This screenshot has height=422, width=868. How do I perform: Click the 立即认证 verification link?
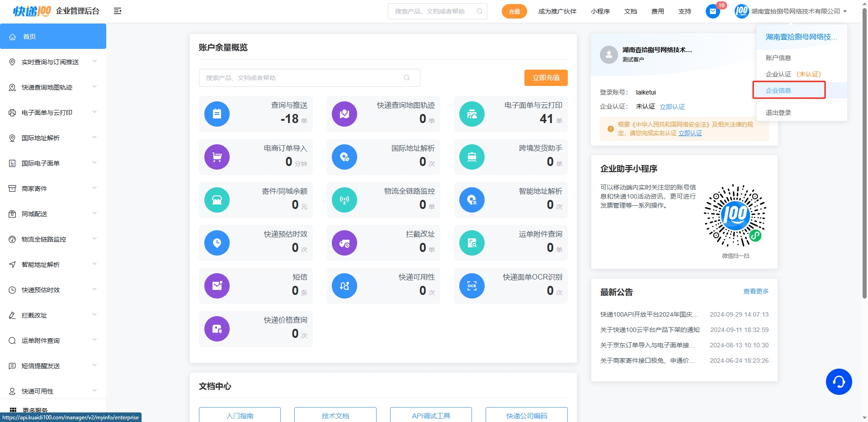[x=672, y=106]
